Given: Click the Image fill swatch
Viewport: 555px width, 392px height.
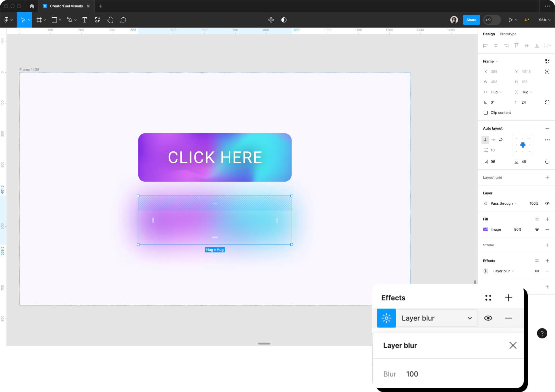Looking at the screenshot, I should pos(486,229).
